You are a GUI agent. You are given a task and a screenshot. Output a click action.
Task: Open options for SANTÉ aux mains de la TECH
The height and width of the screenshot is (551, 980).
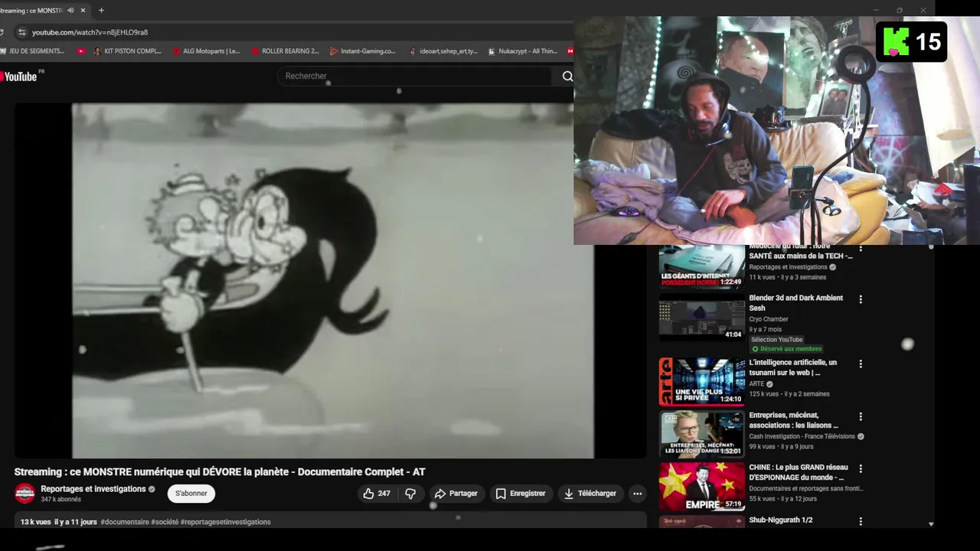[x=861, y=249]
